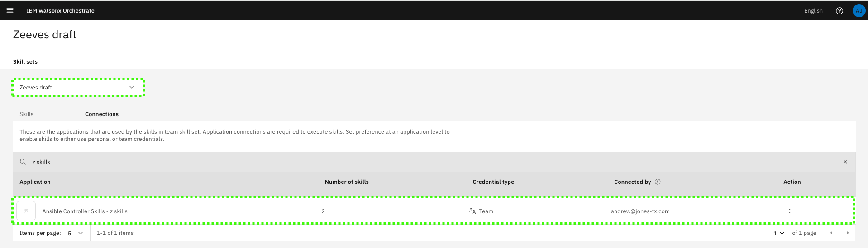Viewport: 868px width, 248px height.
Task: Go to the next page arrow
Action: (x=847, y=233)
